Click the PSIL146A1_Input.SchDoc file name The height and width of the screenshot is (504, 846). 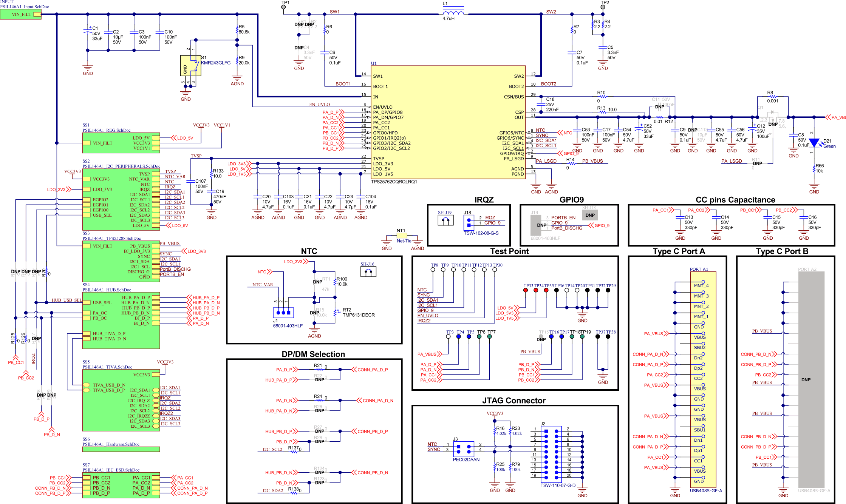[x=25, y=7]
